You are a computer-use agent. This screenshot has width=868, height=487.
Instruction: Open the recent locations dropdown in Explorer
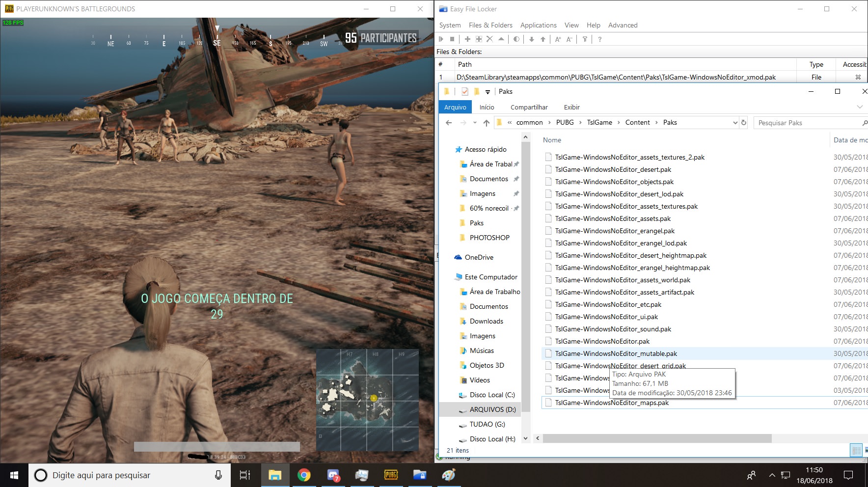coord(475,123)
